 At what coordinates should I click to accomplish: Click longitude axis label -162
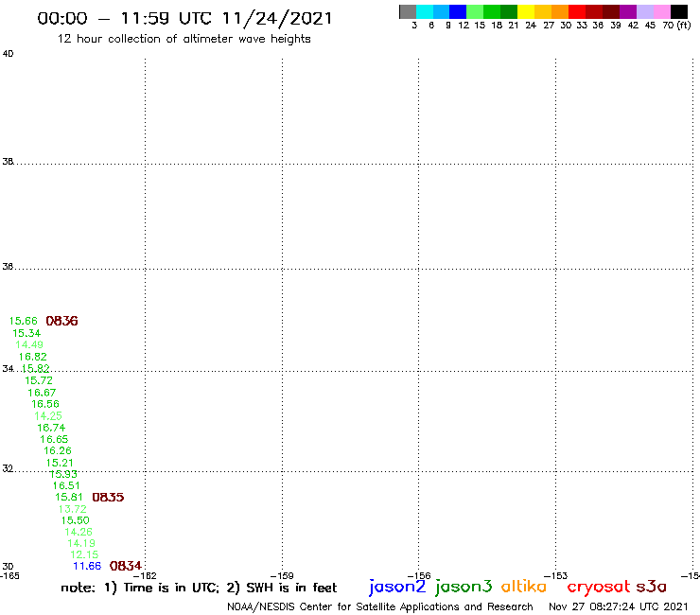145,576
